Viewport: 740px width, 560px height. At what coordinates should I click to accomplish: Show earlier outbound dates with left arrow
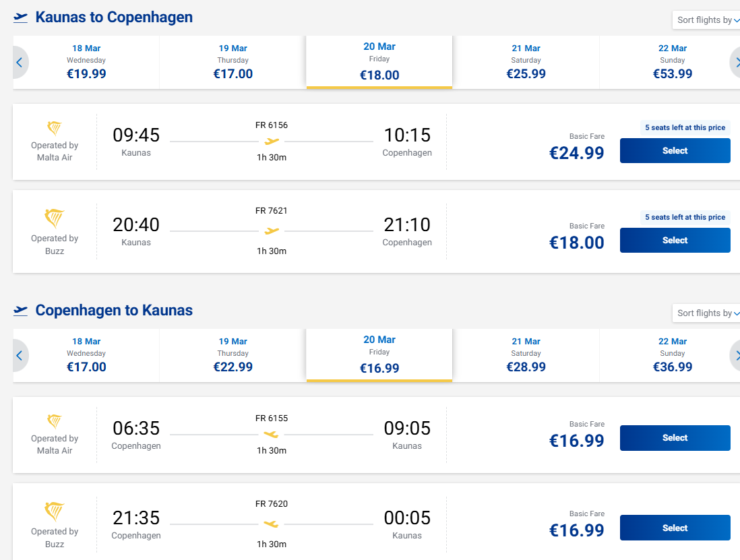click(x=20, y=63)
